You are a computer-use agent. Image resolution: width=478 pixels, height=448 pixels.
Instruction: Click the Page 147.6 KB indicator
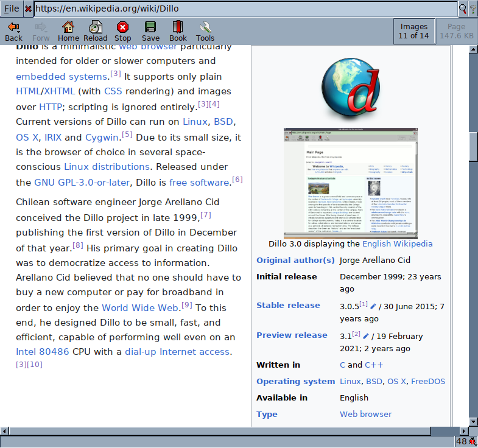click(x=456, y=32)
